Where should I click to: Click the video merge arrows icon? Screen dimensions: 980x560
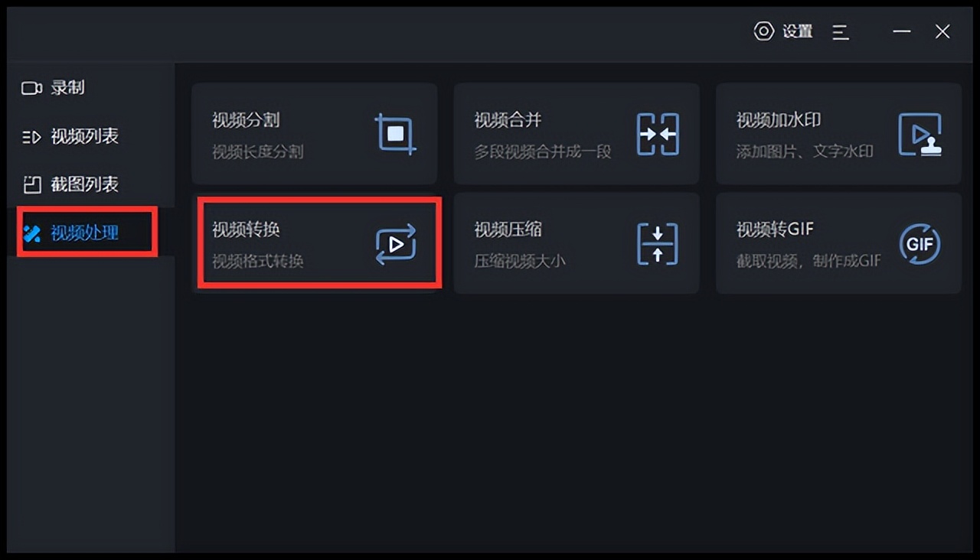tap(658, 134)
